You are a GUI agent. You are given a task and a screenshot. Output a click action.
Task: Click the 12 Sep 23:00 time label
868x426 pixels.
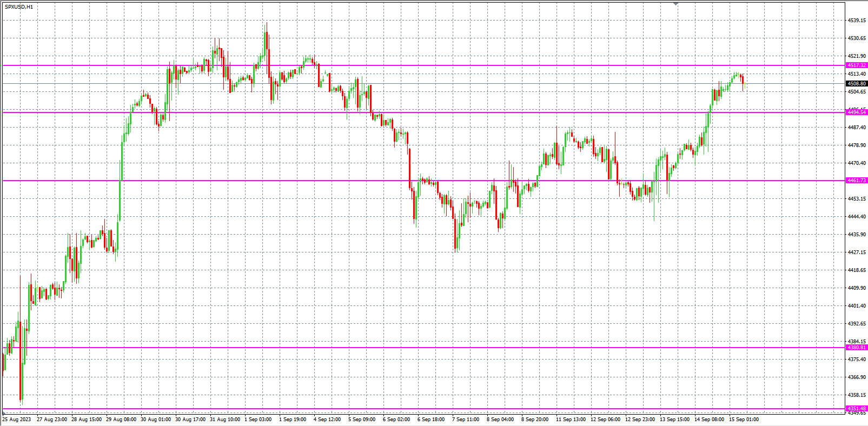tap(640, 420)
